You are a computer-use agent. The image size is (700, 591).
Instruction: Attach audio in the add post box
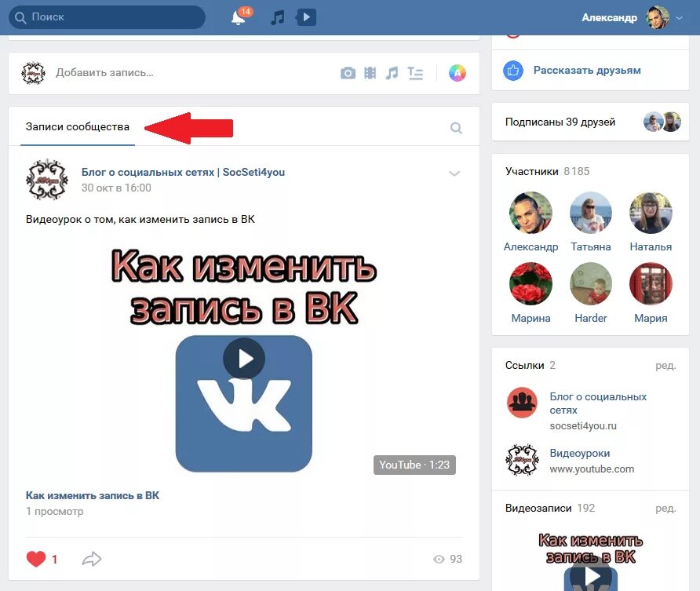pyautogui.click(x=392, y=73)
